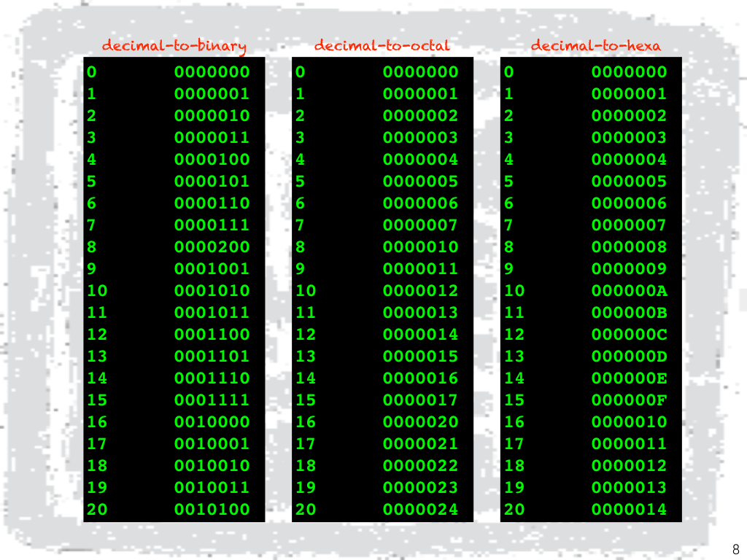
Task: Select hex value 000000A
Action: (x=629, y=291)
